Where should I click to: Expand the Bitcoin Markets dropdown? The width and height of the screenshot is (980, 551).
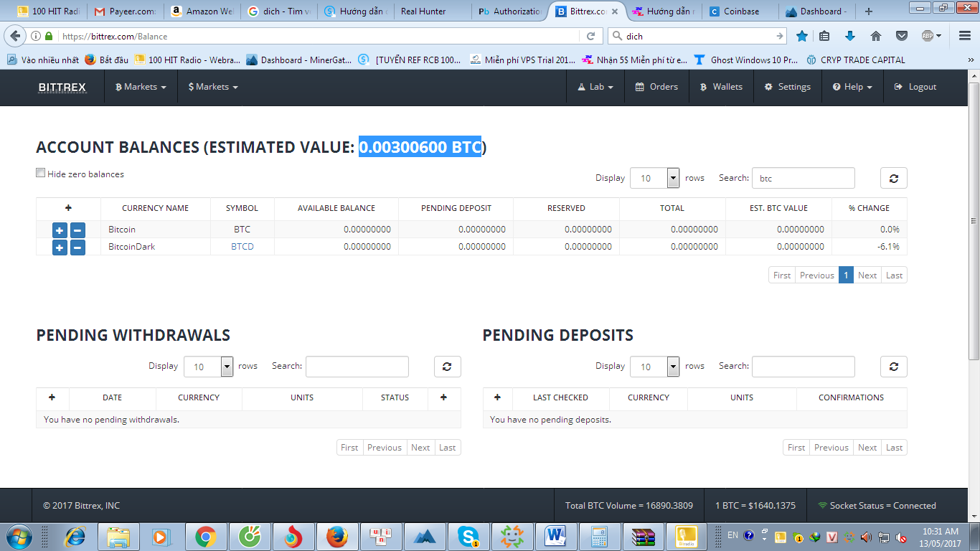click(141, 87)
